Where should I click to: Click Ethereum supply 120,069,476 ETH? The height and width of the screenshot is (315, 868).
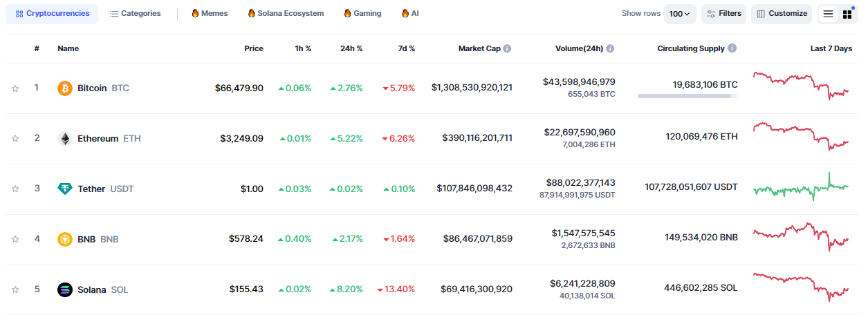click(x=702, y=137)
